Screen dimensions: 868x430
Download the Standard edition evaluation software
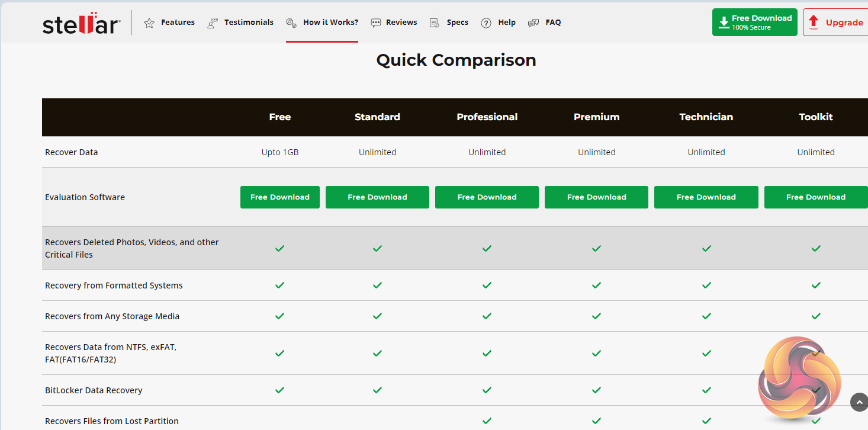pyautogui.click(x=377, y=197)
